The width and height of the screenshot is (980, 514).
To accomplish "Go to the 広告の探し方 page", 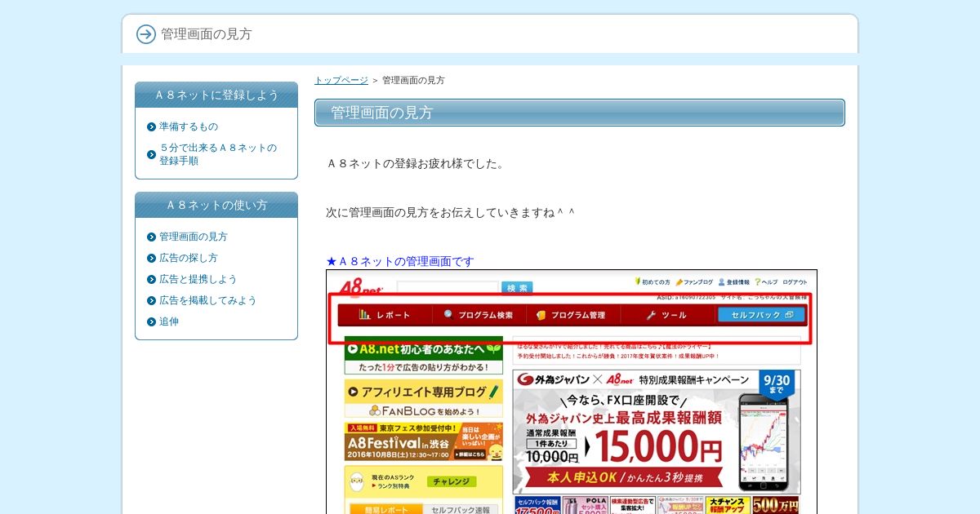I will tap(189, 259).
